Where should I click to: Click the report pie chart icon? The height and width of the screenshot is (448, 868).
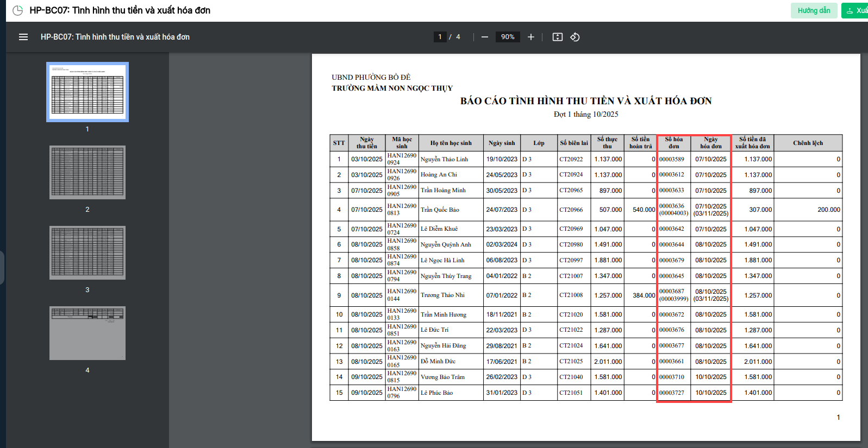click(x=17, y=10)
